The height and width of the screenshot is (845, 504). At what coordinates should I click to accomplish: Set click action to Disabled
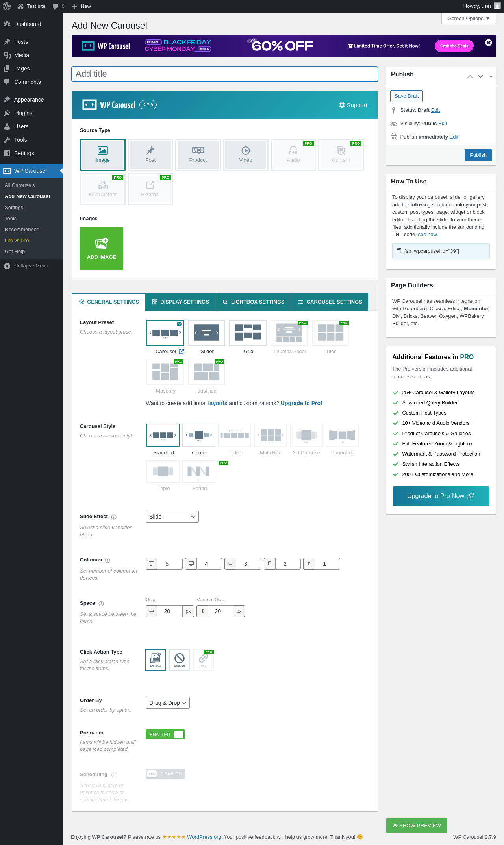coord(180,660)
